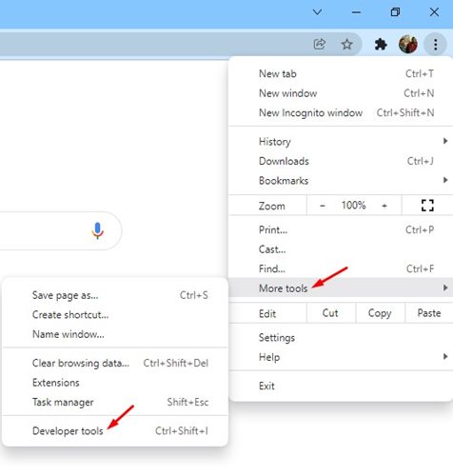Enter fullscreen mode using the fullscreen icon
The height and width of the screenshot is (476, 453).
(427, 206)
